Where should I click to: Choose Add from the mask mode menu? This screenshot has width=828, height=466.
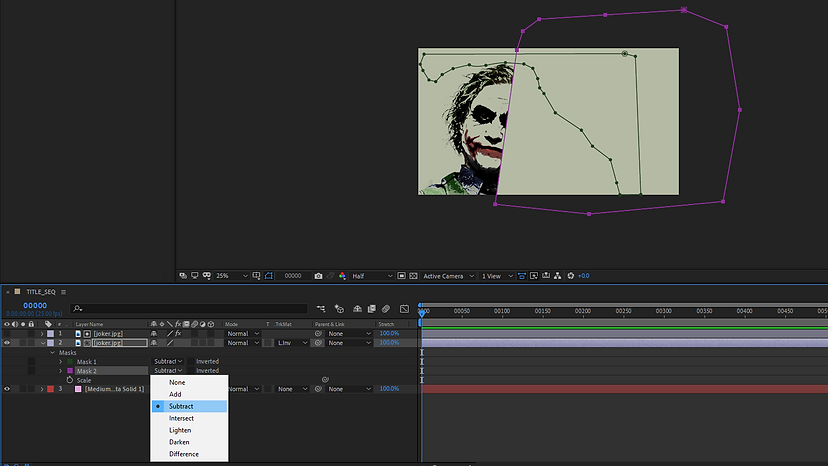[x=189, y=395]
